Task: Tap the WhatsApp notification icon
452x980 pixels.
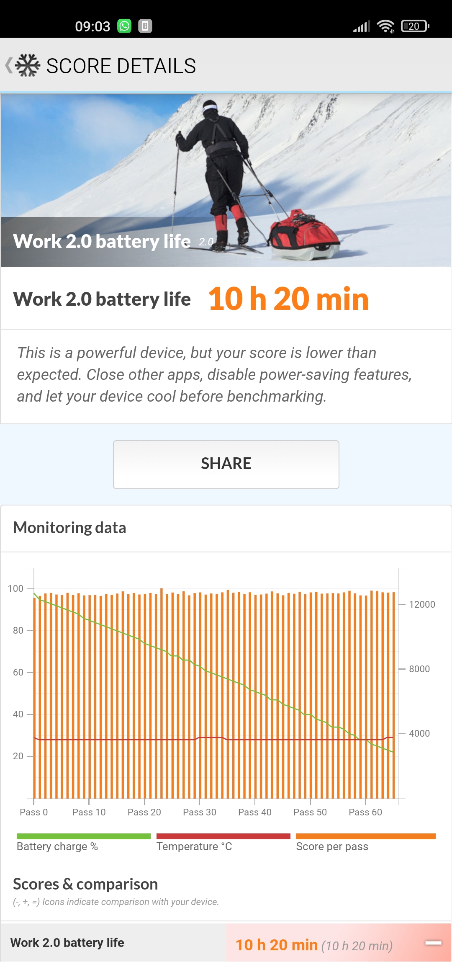Action: (x=124, y=26)
